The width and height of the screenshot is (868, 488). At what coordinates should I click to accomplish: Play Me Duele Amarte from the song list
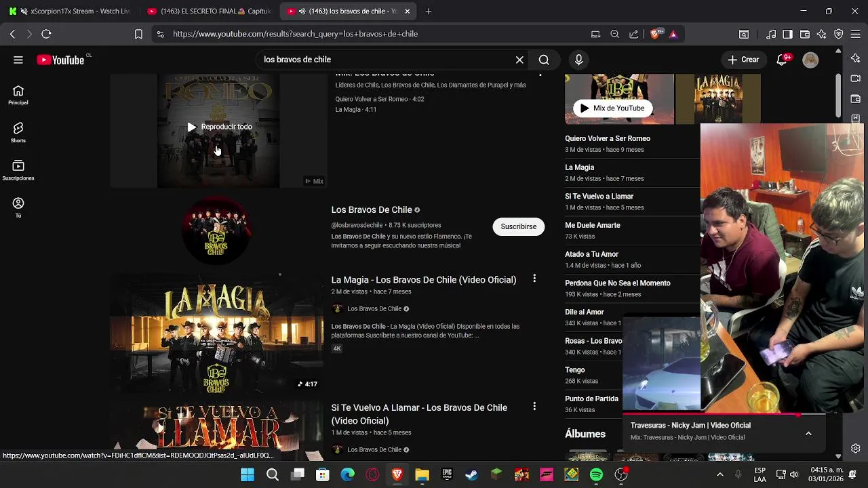tap(593, 225)
